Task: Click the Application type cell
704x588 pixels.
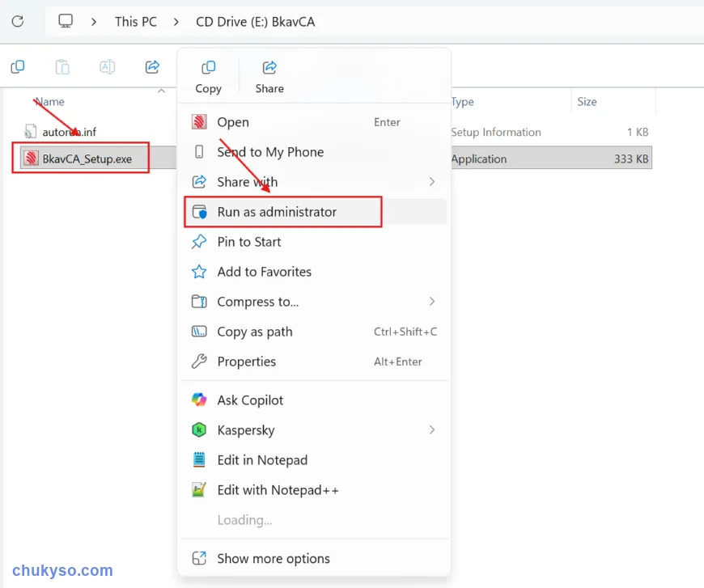Action: (479, 159)
